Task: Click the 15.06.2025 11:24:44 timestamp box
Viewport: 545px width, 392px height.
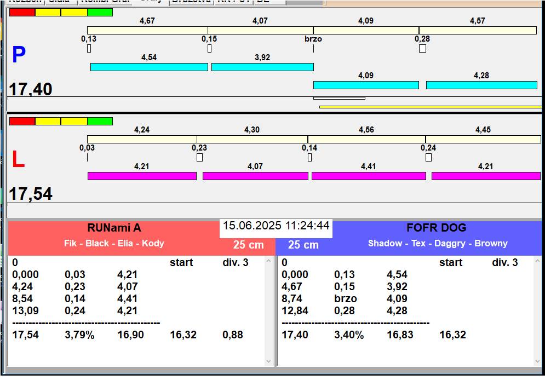Action: tap(276, 226)
